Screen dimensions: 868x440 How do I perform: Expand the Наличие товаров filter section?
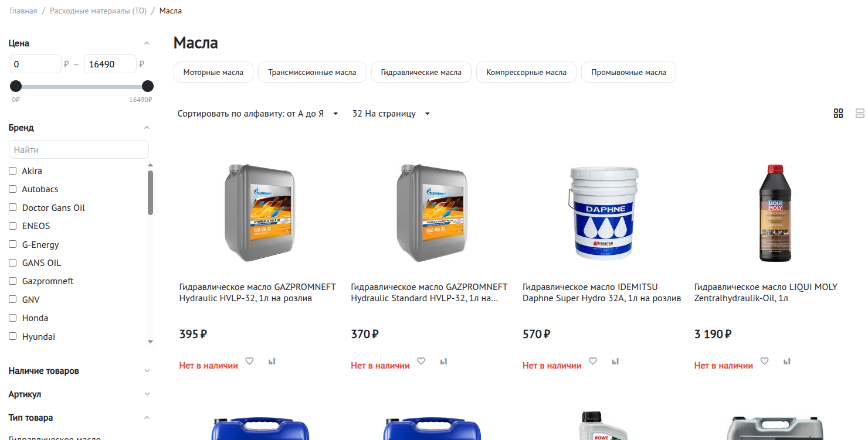coord(79,371)
